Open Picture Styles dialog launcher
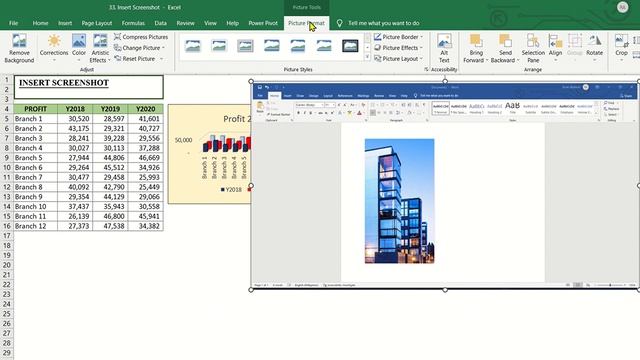 [x=426, y=69]
